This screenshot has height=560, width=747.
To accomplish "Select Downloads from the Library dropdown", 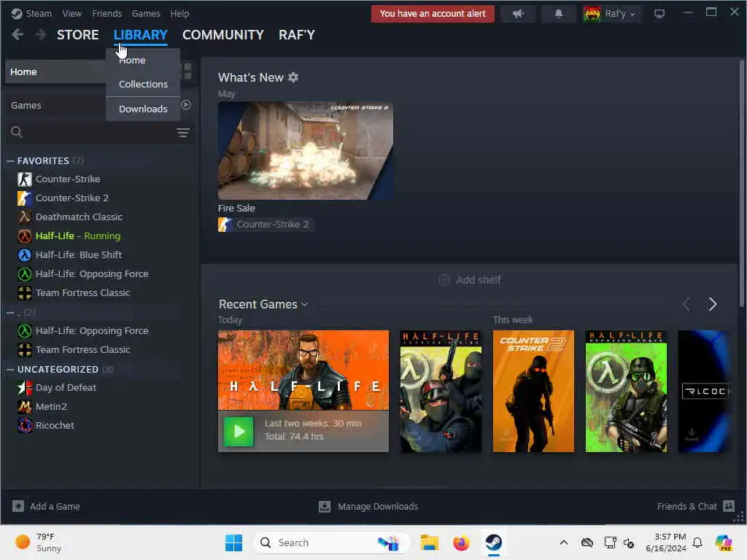I will click(143, 109).
